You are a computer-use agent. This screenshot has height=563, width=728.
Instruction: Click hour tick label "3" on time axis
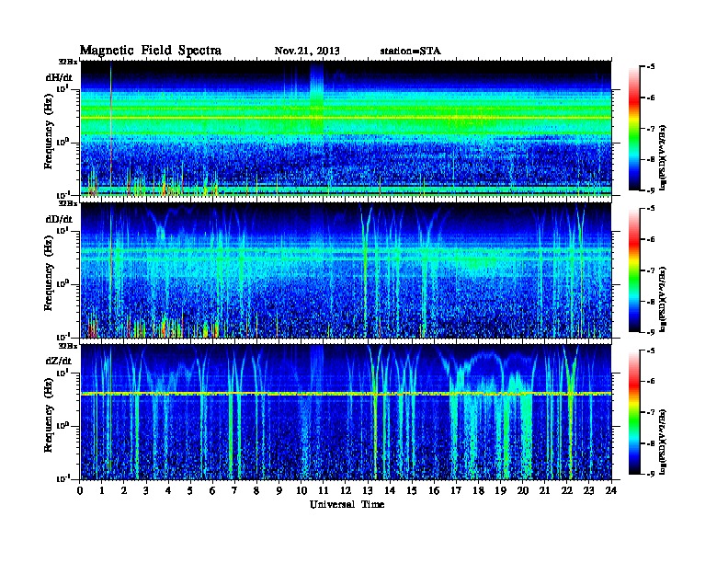pyautogui.click(x=146, y=491)
